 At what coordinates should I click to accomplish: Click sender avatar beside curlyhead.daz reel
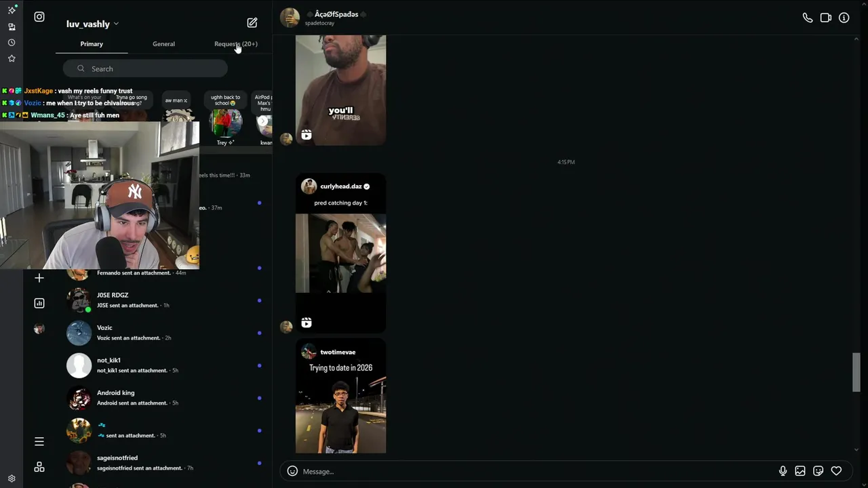[286, 327]
